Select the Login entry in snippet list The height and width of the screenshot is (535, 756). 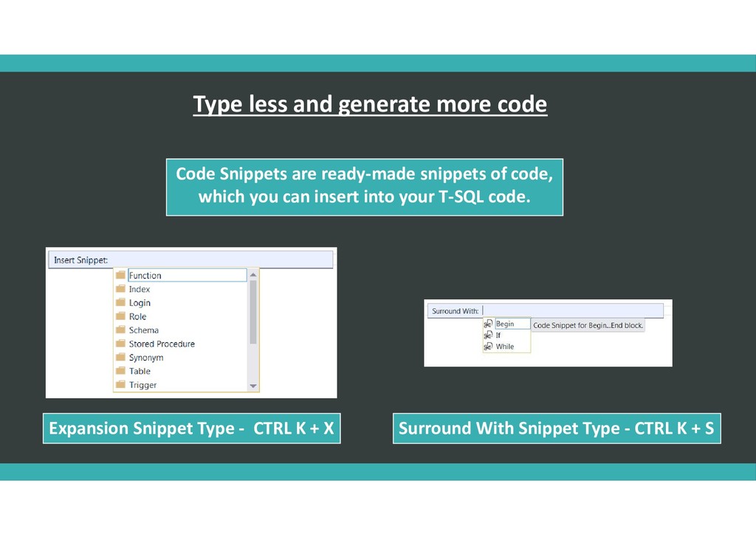click(140, 303)
